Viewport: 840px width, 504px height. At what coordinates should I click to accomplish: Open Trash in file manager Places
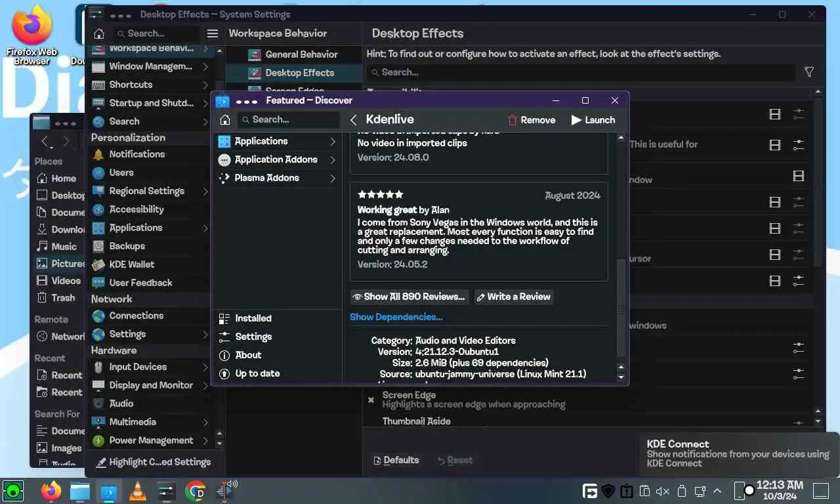60,297
